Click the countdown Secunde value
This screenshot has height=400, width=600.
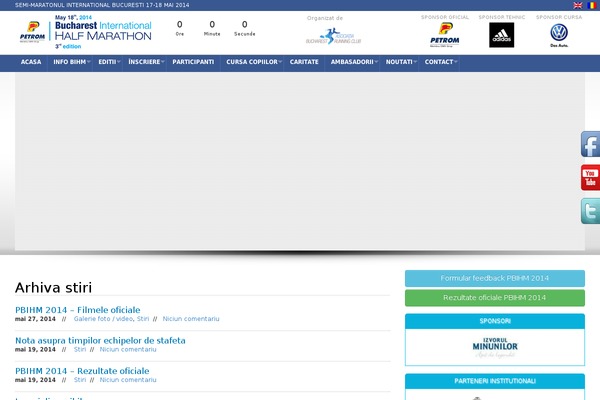245,24
